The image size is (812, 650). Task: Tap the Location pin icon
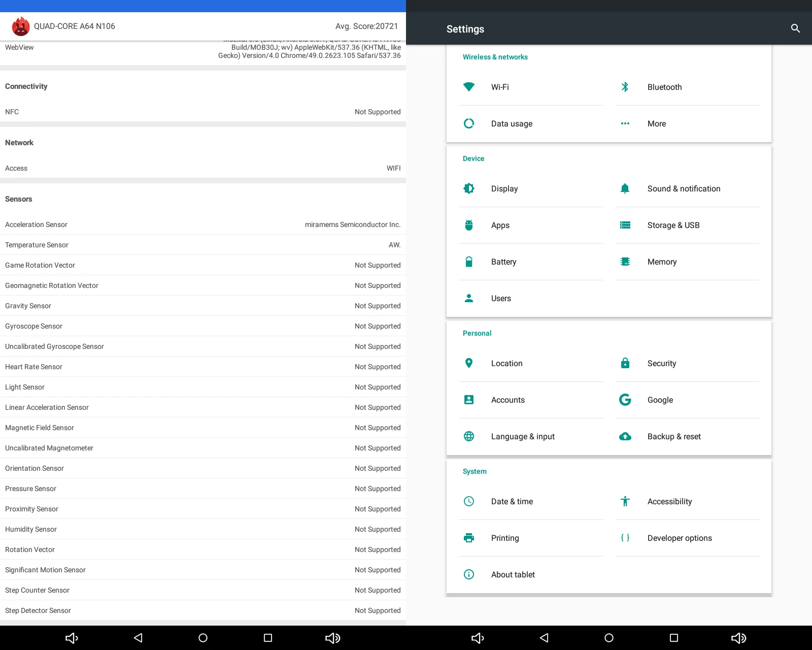click(469, 363)
